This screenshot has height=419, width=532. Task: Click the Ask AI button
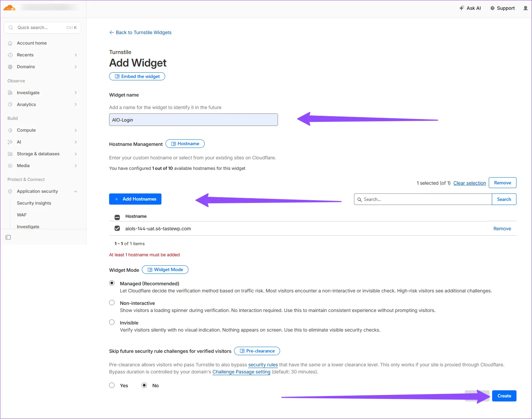tap(470, 8)
